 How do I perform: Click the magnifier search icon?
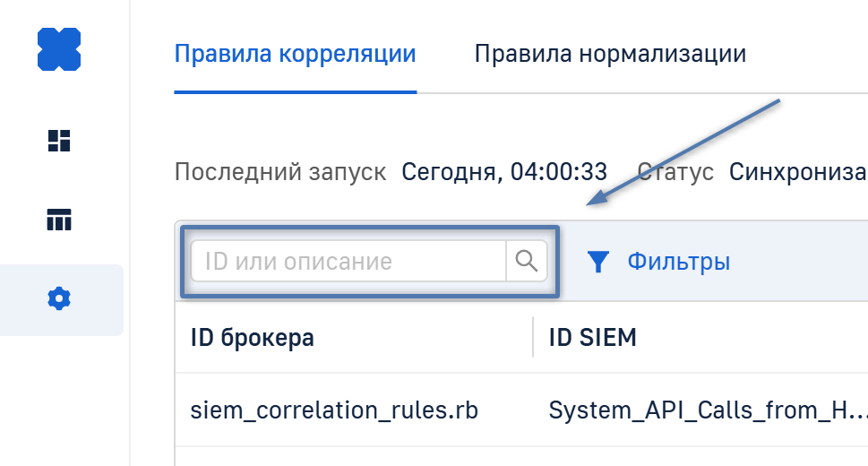527,262
